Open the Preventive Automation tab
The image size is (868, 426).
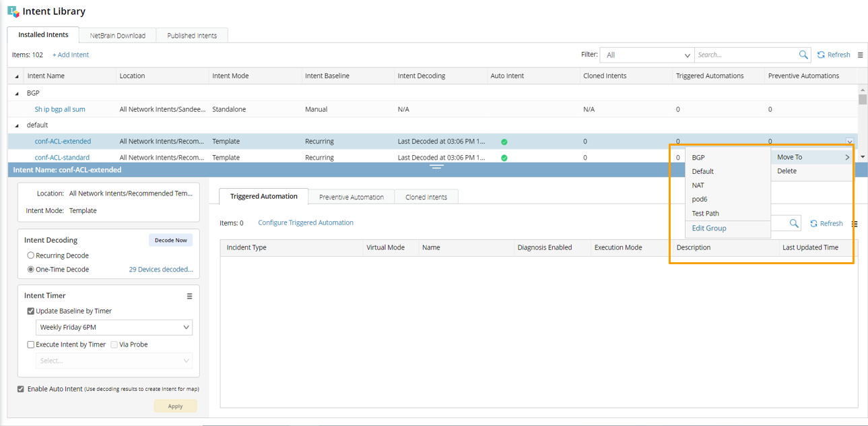[352, 197]
